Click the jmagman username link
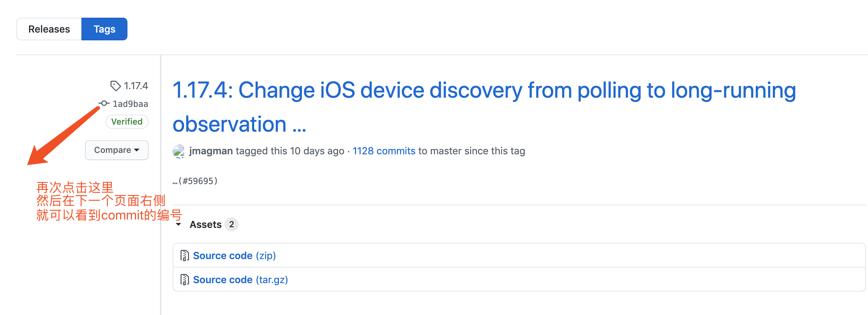Viewport: 868px width, 315px height. [211, 151]
